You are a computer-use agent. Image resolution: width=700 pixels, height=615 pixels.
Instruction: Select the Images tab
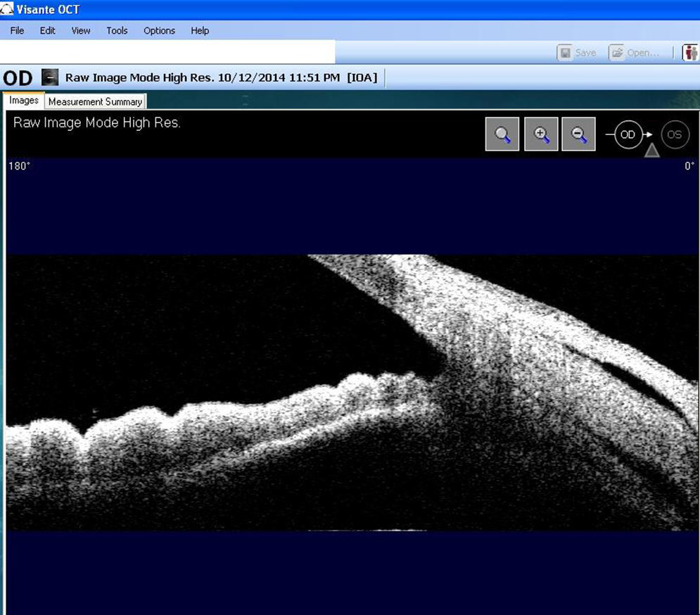(x=24, y=101)
